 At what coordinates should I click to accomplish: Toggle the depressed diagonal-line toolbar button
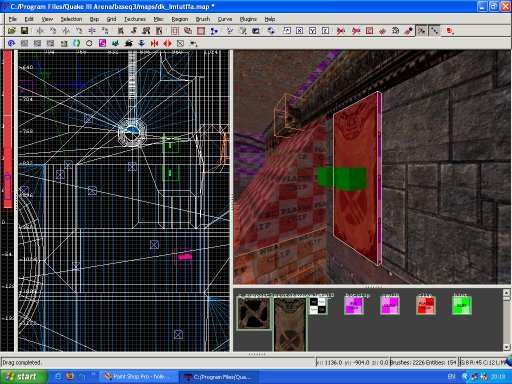click(434, 31)
